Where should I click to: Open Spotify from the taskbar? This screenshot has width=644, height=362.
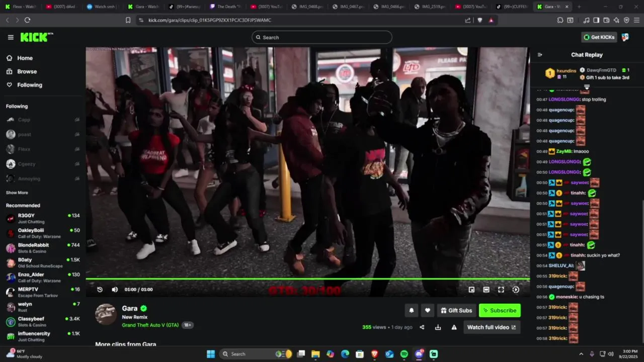(404, 354)
